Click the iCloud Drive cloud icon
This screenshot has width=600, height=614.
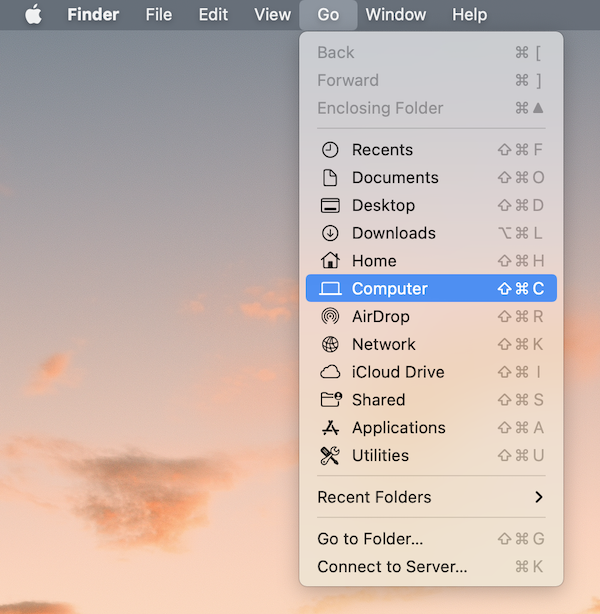click(x=330, y=372)
